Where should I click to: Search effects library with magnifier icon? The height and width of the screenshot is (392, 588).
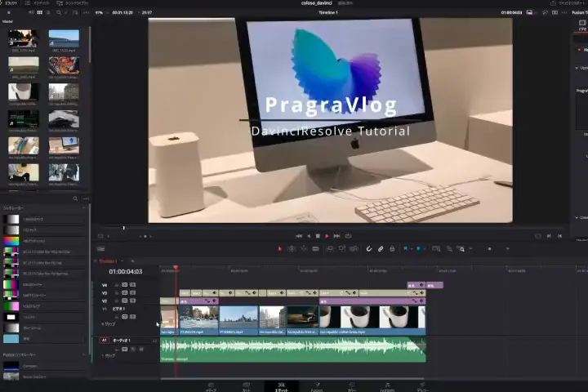coord(75,198)
